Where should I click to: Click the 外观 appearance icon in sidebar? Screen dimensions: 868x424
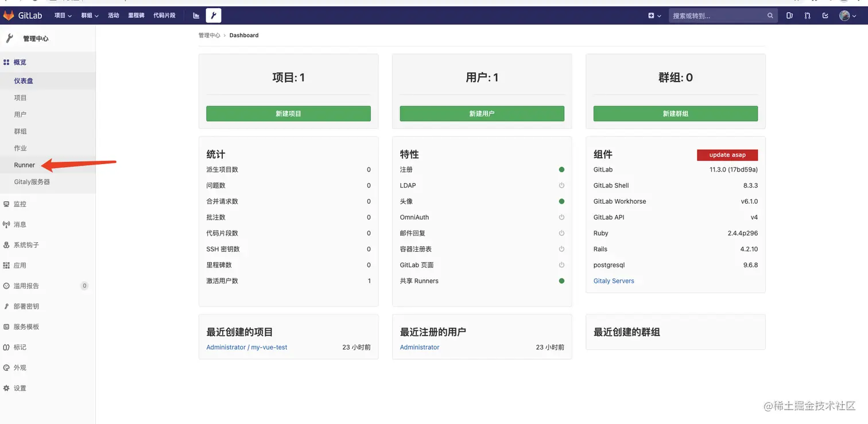[x=6, y=368]
